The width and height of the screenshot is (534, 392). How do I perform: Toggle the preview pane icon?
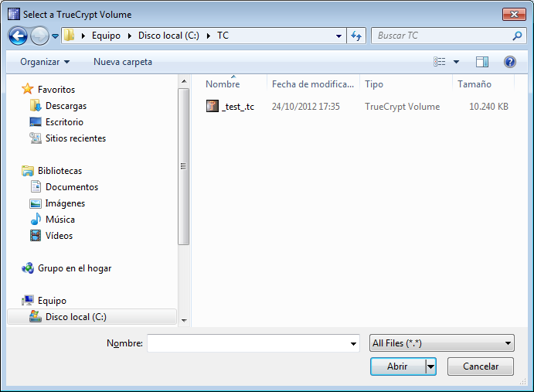point(482,62)
